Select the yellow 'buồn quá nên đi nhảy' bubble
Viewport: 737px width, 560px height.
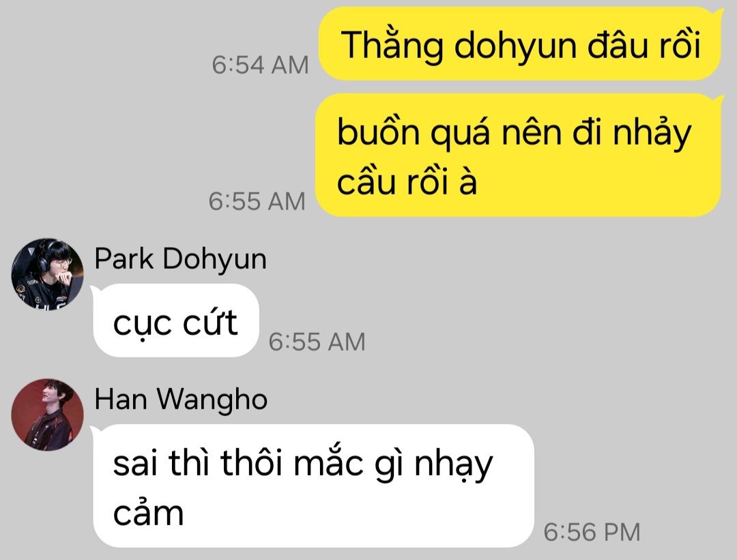518,156
